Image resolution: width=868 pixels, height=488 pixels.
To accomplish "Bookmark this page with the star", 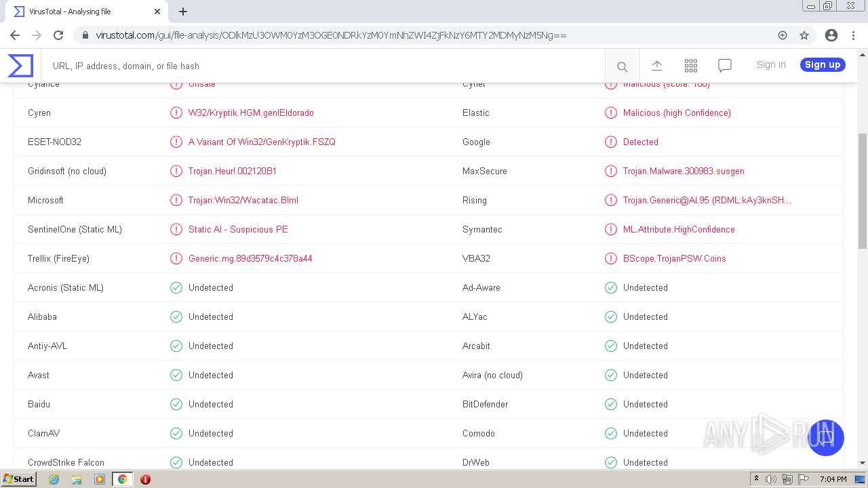I will (x=804, y=35).
